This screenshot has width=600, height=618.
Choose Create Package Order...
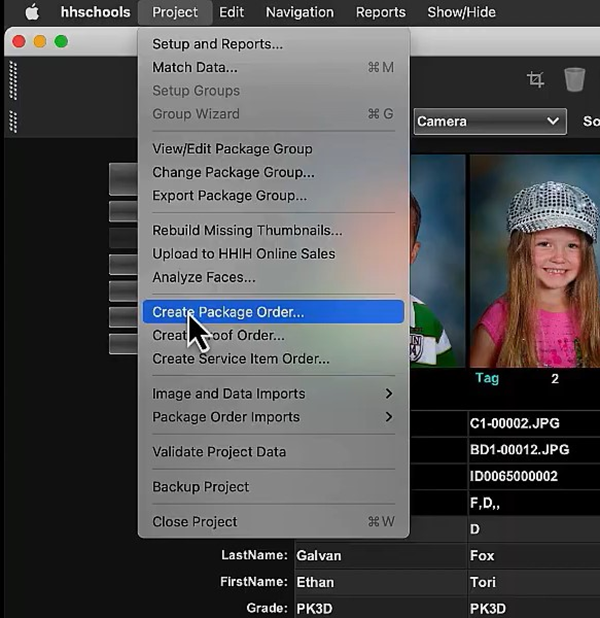click(x=273, y=312)
